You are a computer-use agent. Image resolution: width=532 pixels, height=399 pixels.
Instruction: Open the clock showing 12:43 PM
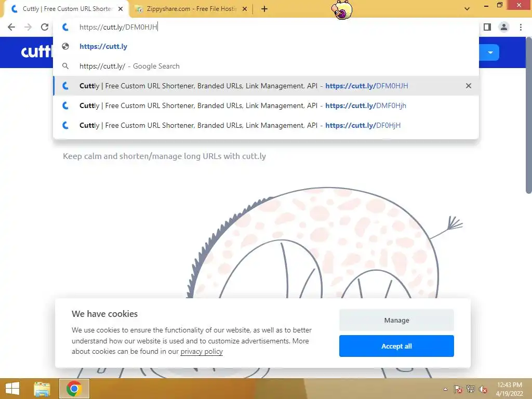pos(509,389)
